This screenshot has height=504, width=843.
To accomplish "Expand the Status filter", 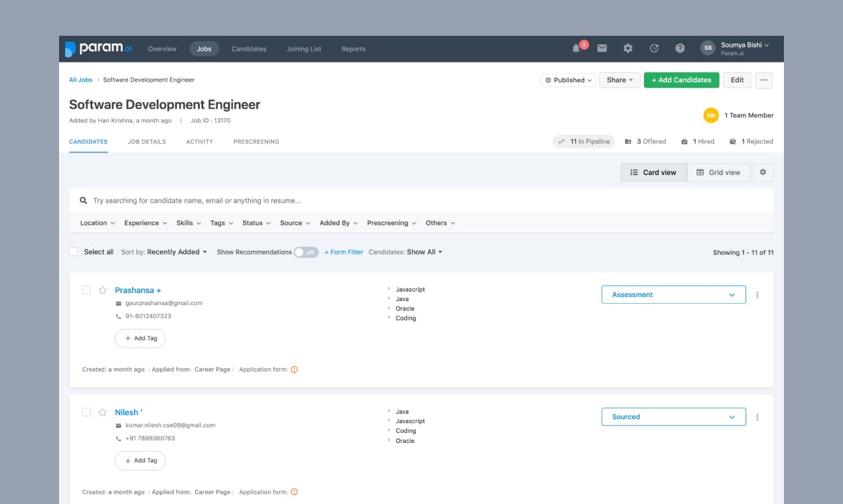I will [x=256, y=223].
